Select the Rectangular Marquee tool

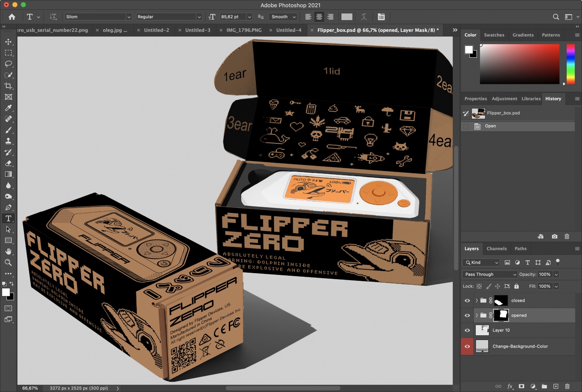coord(8,53)
